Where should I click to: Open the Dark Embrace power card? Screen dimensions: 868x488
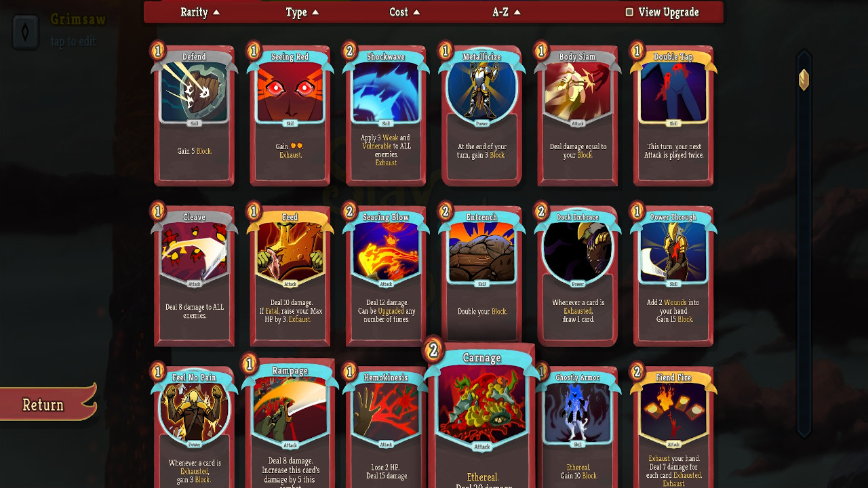tap(577, 274)
